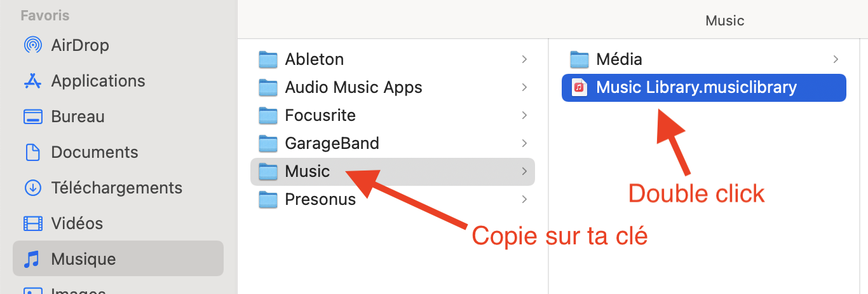Click the Téléchargements download icon
The height and width of the screenshot is (294, 868).
click(x=32, y=188)
